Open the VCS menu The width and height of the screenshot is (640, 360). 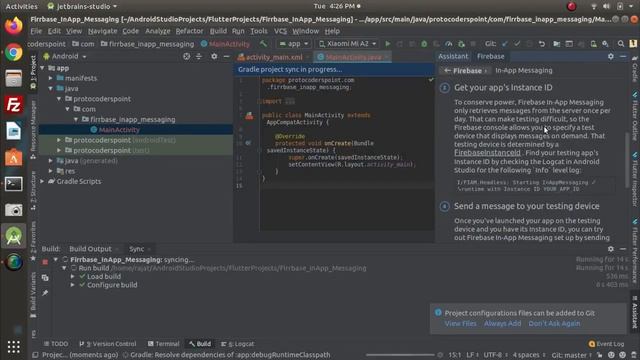coord(280,31)
